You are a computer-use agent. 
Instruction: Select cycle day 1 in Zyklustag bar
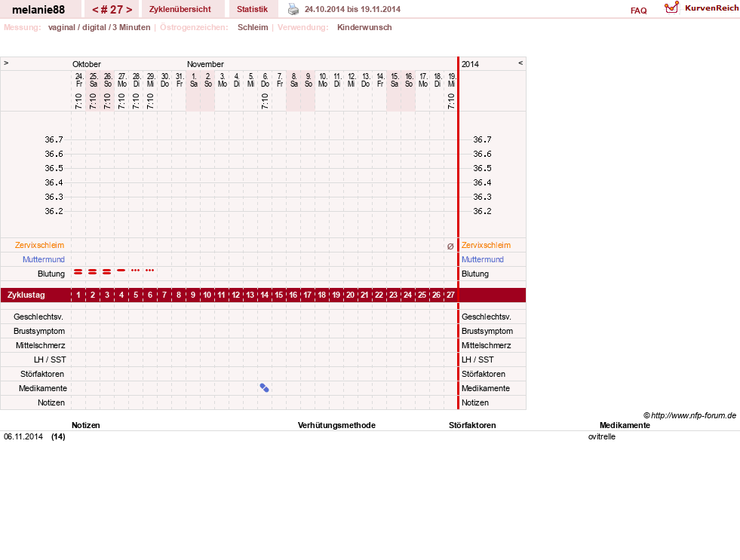(x=78, y=295)
